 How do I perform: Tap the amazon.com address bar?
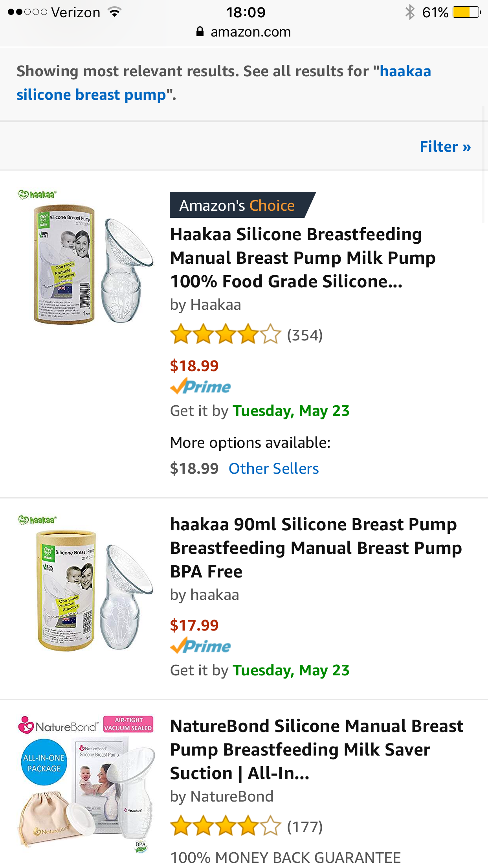click(244, 32)
